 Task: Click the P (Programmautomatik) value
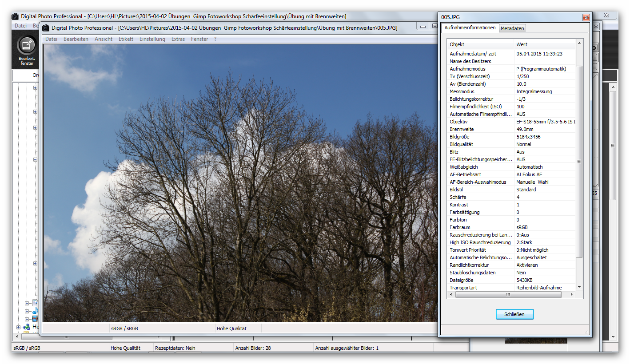coord(541,69)
